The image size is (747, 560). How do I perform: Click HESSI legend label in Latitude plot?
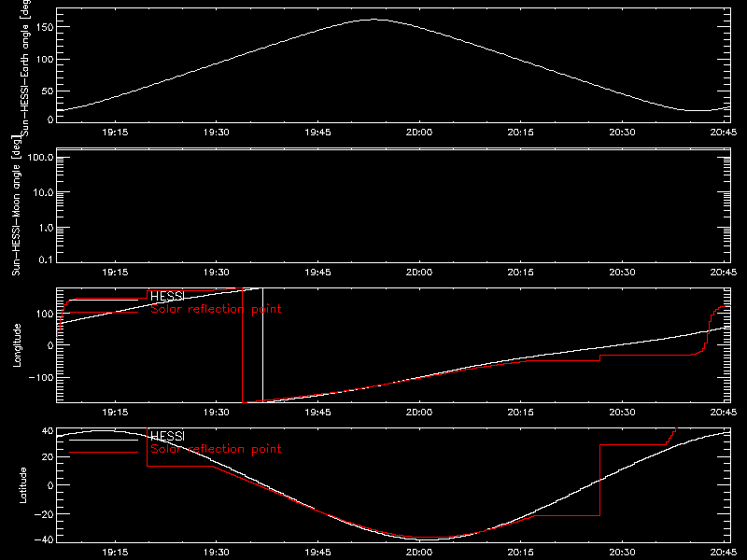click(167, 436)
